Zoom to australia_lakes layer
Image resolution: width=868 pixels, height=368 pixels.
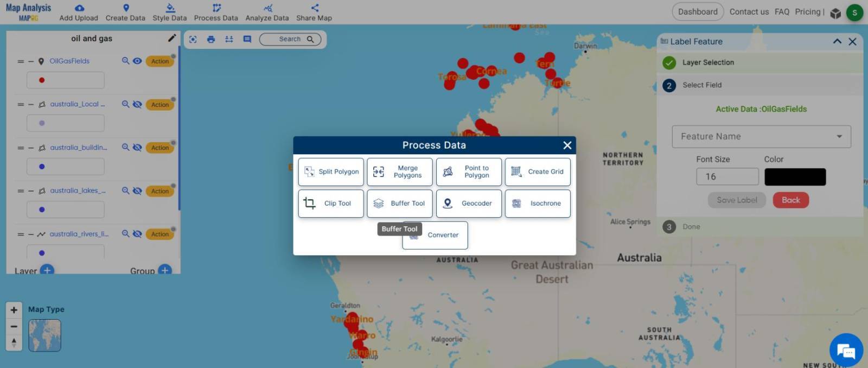click(125, 191)
